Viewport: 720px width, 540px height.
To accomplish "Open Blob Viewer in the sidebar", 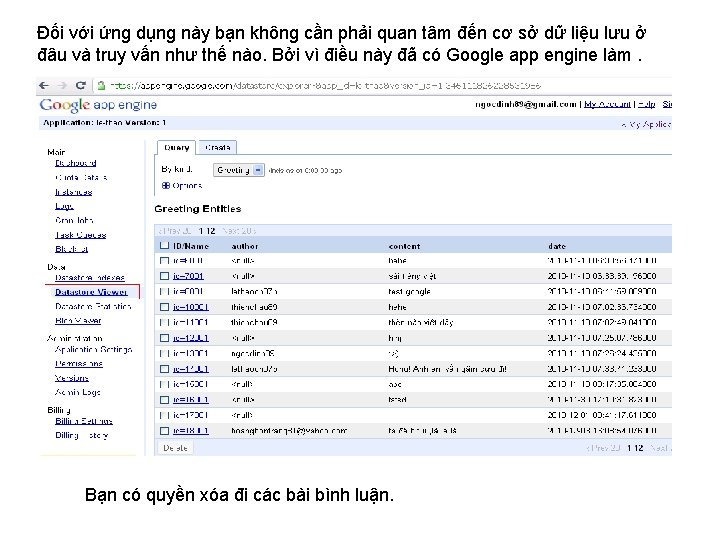I will (x=78, y=321).
